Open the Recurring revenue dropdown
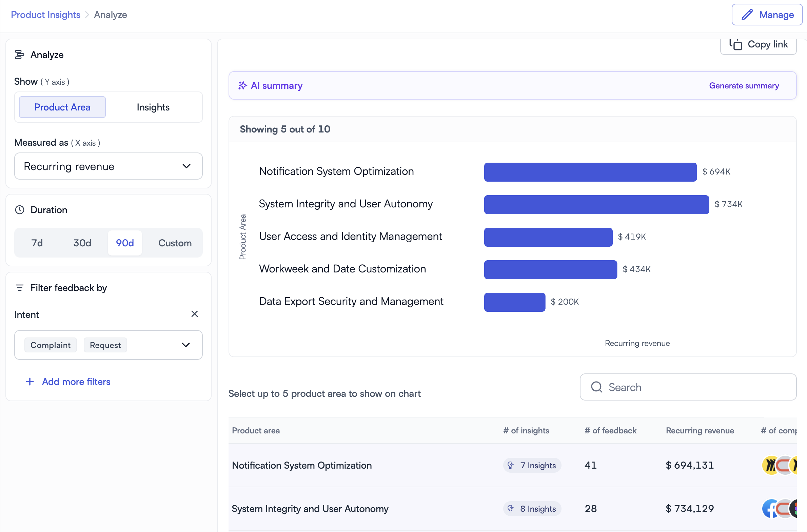807x532 pixels. click(x=108, y=166)
